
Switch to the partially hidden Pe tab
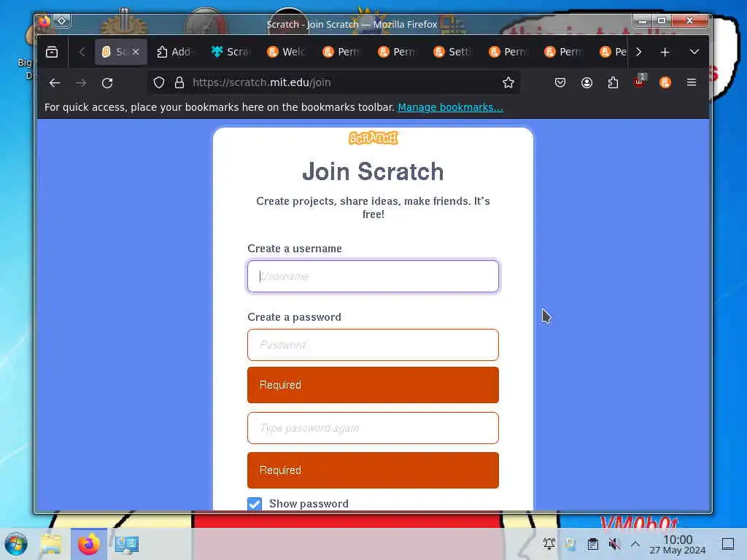tap(613, 52)
